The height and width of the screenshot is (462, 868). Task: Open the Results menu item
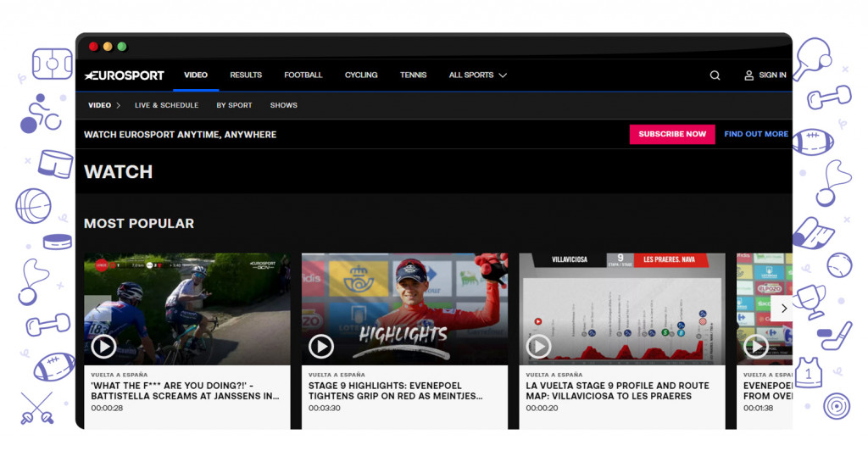(246, 75)
